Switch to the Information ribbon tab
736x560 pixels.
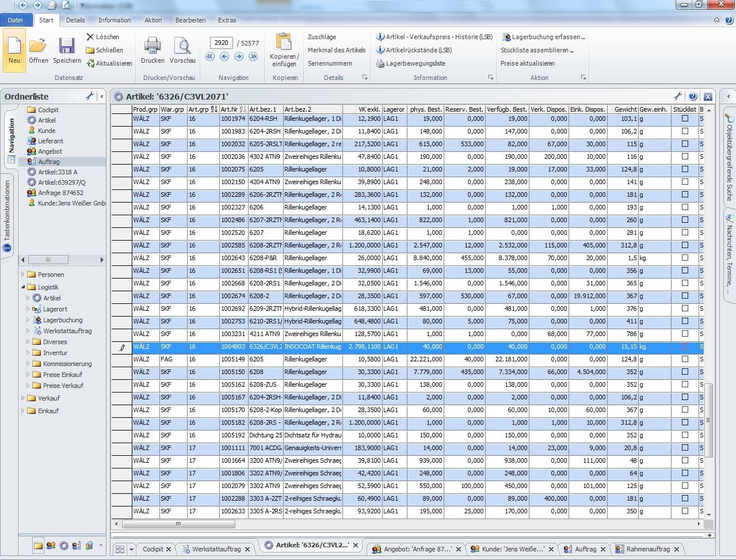click(115, 20)
